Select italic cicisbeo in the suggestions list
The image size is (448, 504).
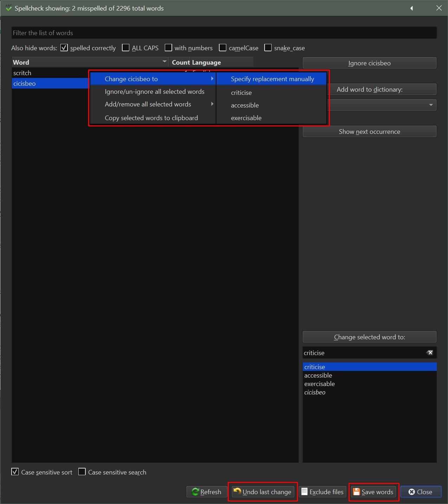click(369, 392)
